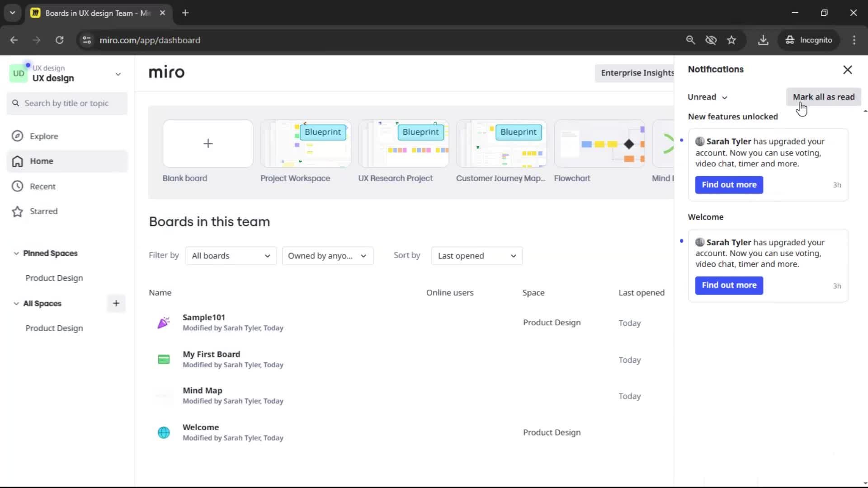Viewport: 868px width, 488px height.
Task: Click Product Design space in Sample101 row
Action: pos(552,323)
